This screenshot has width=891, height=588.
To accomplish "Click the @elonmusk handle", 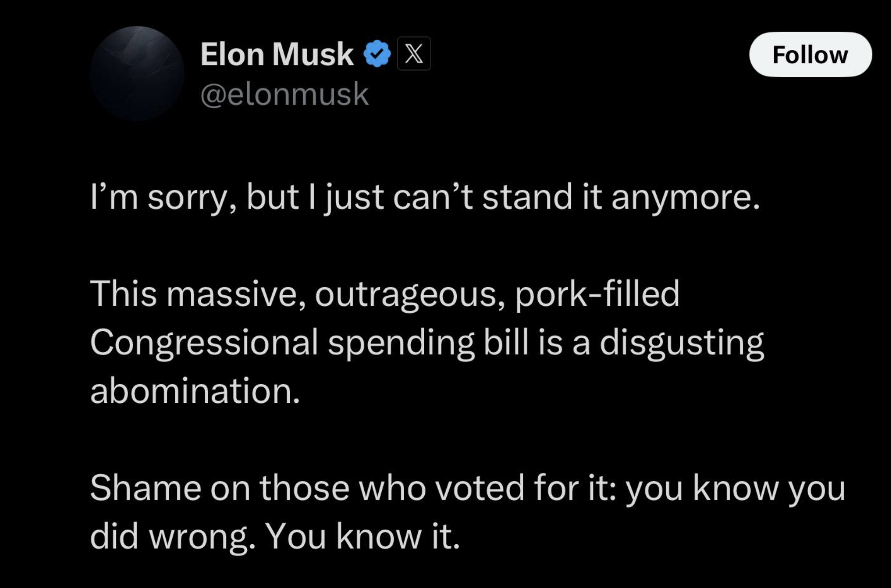I will point(284,94).
